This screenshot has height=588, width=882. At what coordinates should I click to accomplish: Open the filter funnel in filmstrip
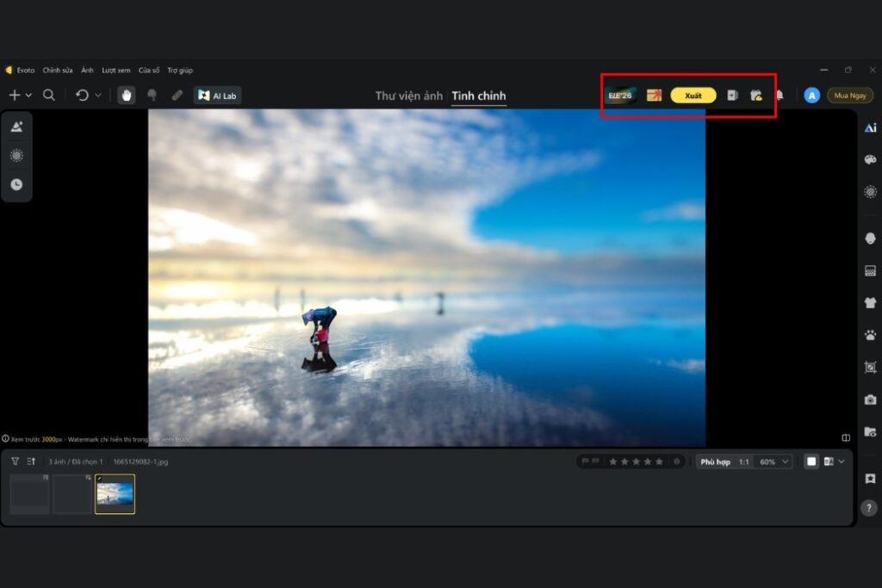[16, 461]
